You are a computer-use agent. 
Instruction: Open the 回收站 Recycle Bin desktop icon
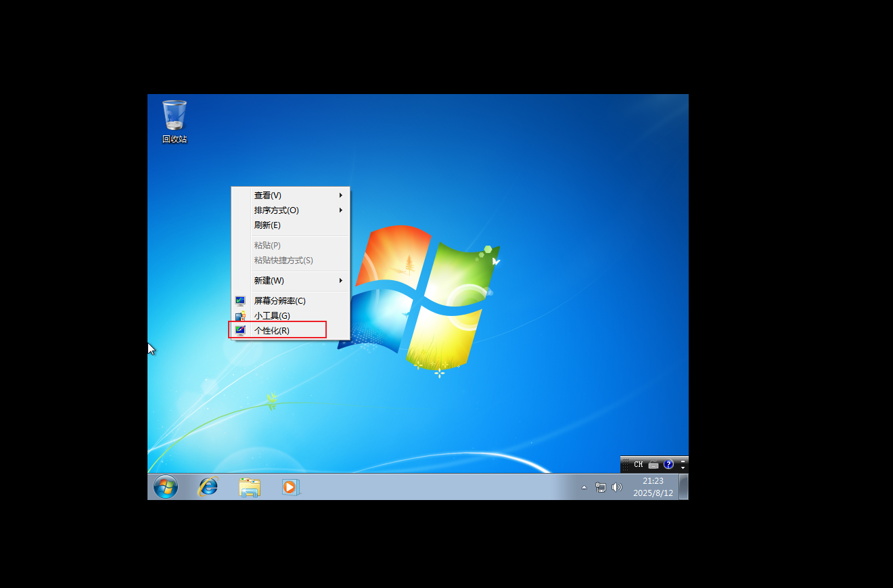(x=175, y=122)
